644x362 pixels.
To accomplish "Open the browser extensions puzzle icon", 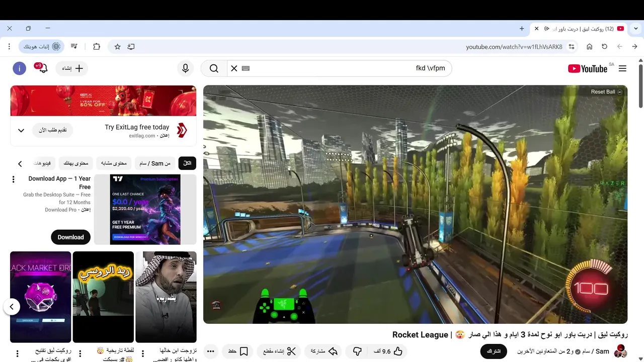I will click(x=97, y=46).
